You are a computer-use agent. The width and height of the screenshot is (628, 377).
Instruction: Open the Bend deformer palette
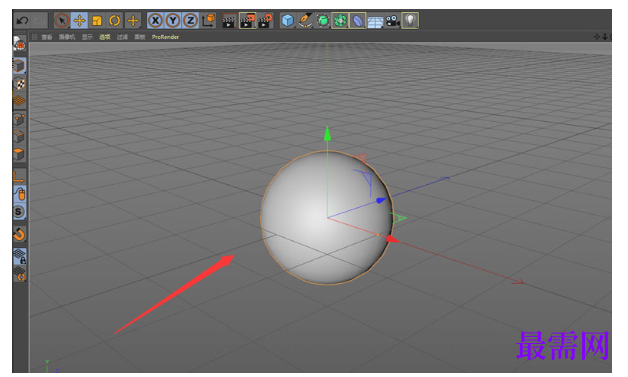tap(358, 20)
